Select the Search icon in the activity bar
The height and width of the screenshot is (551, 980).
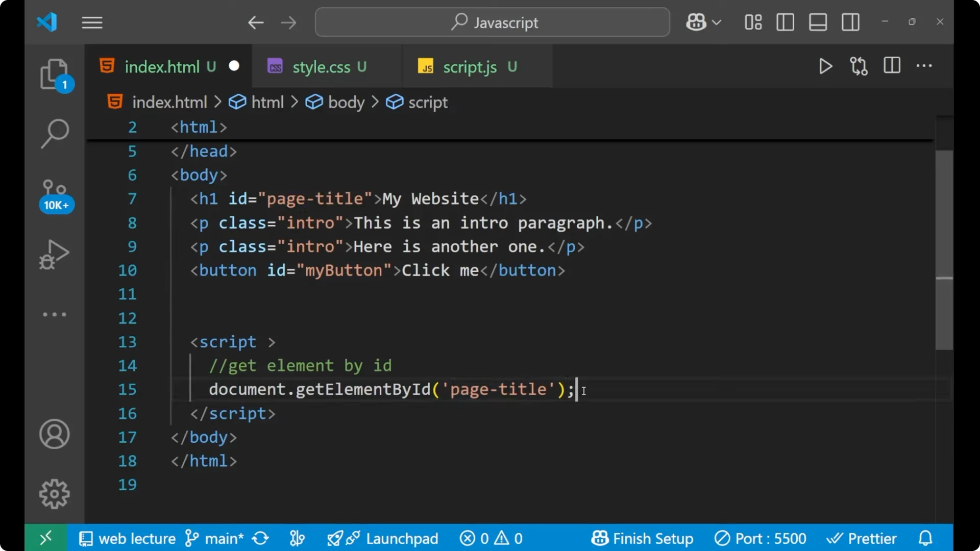pos(55,133)
